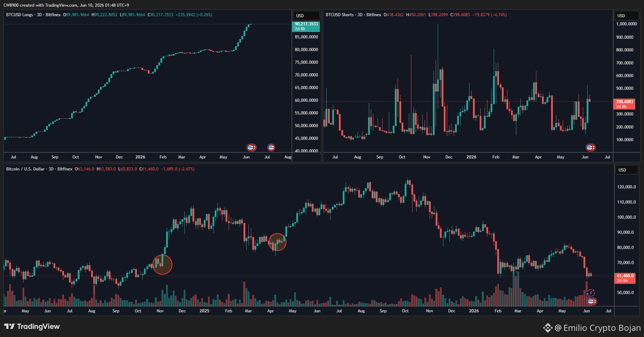Click the −1,685.0 (−2.67%) change value on Bitcoin
The width and height of the screenshot is (644, 337).
(178, 169)
